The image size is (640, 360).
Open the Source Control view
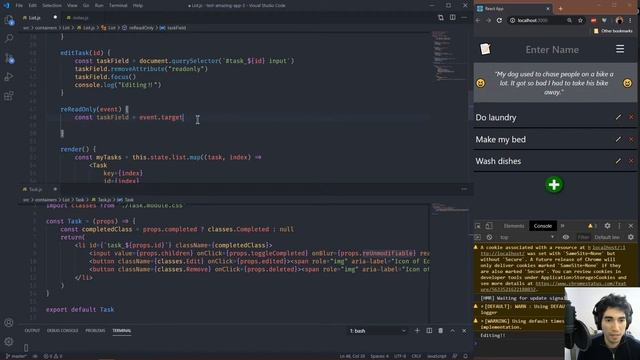tap(9, 58)
